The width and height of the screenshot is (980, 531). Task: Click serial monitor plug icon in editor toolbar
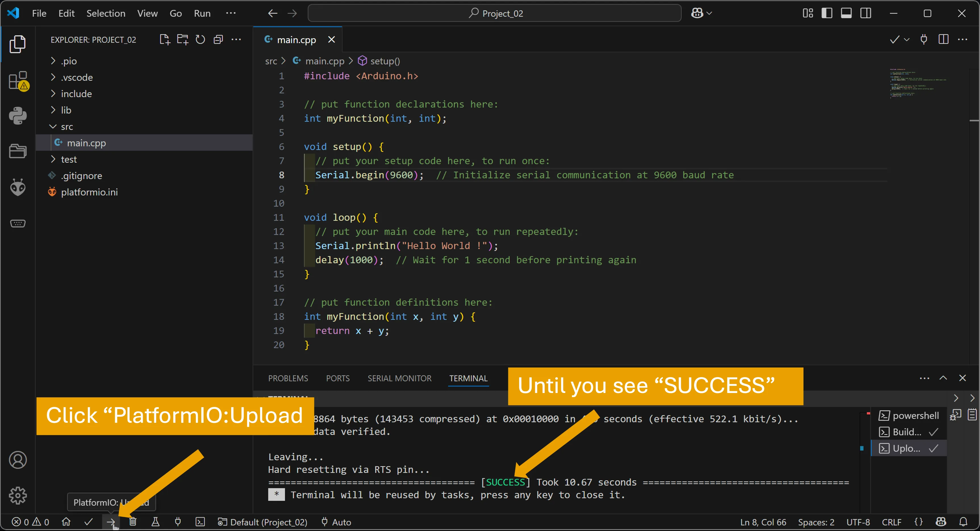924,39
